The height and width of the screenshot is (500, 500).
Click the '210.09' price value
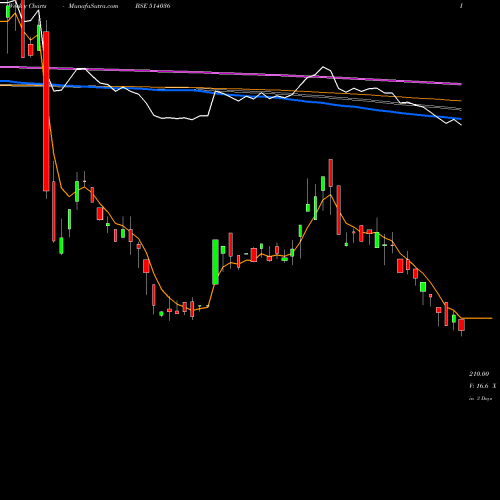[x=479, y=374]
